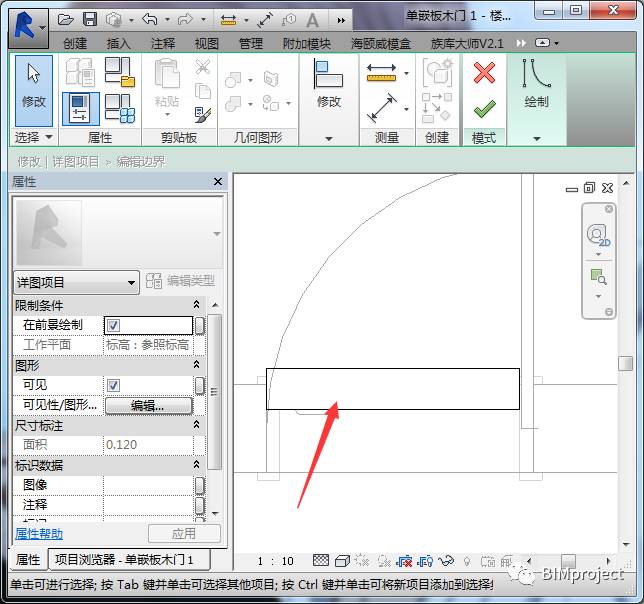644x604 pixels.
Task: Click the '工作平面' value '标高 : 参照标高'
Action: (x=148, y=344)
